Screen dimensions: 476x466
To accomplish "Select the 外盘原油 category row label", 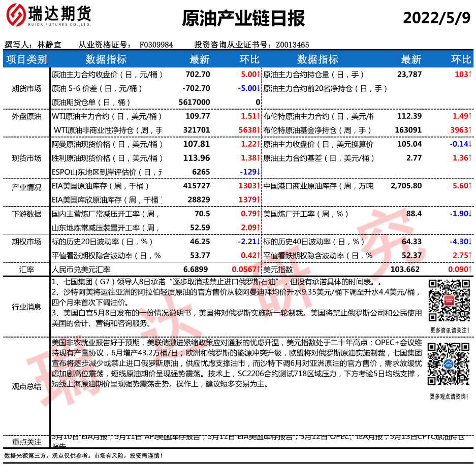I will (26, 116).
